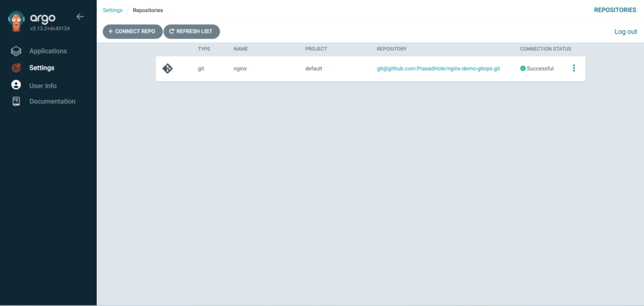Click the Settings gears icon
This screenshot has width=644, height=306.
click(x=16, y=68)
